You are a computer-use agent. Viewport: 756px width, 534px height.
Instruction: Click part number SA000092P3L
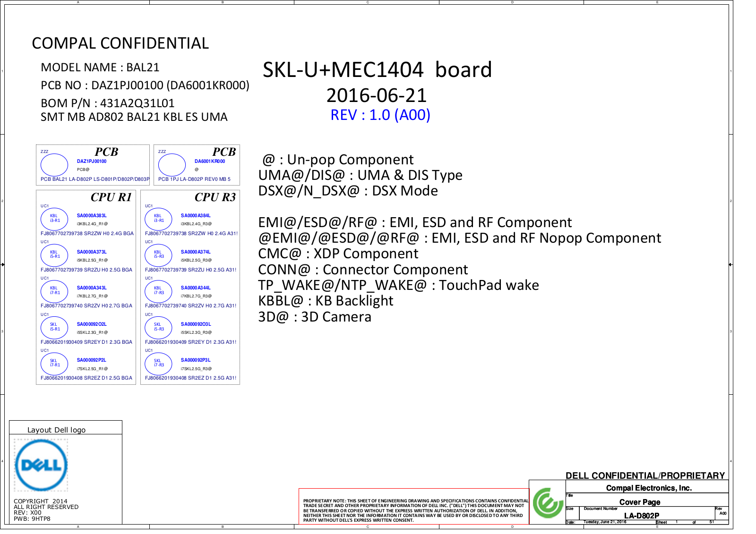coord(196,360)
